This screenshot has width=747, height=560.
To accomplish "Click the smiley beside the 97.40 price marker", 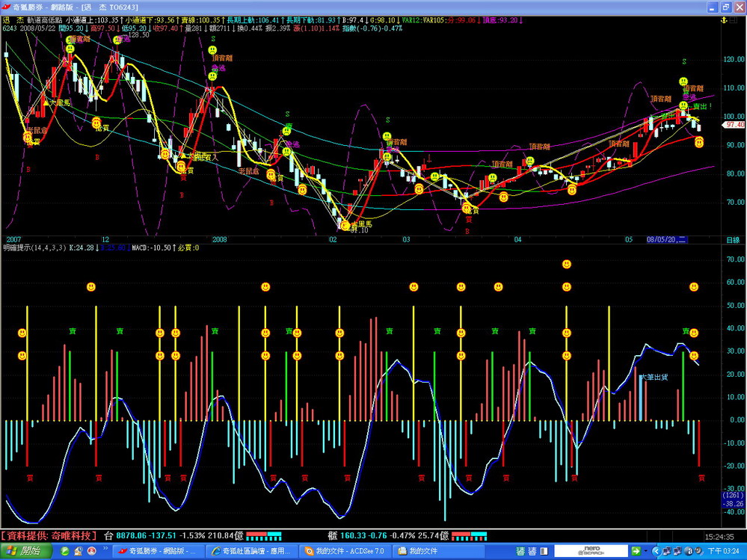I will pyautogui.click(x=699, y=142).
